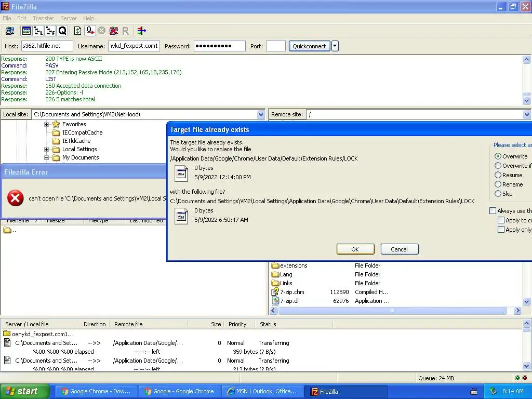Select the Overwrite if radio option

[498, 166]
